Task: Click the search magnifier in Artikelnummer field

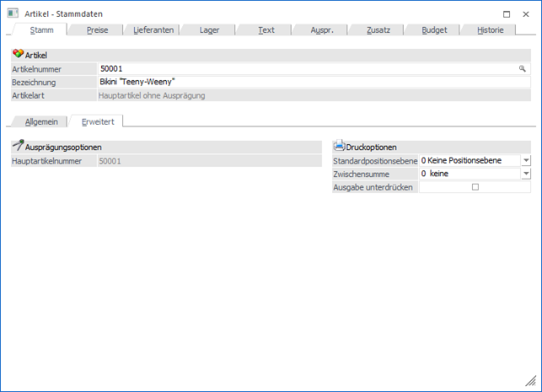Action: (522, 69)
